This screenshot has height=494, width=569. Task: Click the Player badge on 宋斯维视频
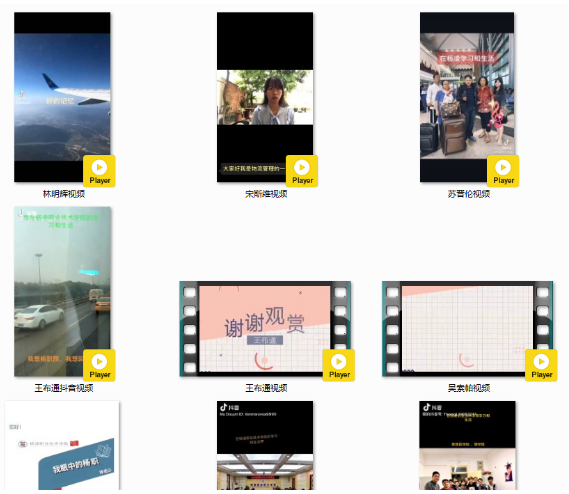coord(302,171)
